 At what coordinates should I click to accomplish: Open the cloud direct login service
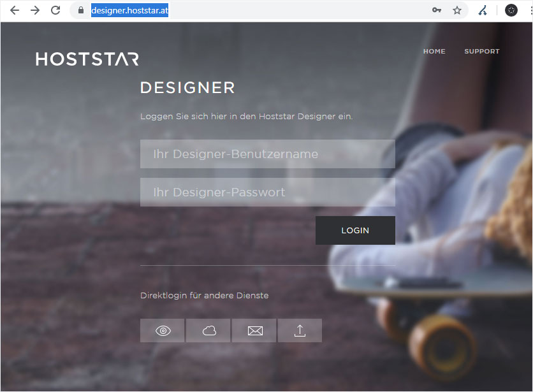pos(208,330)
